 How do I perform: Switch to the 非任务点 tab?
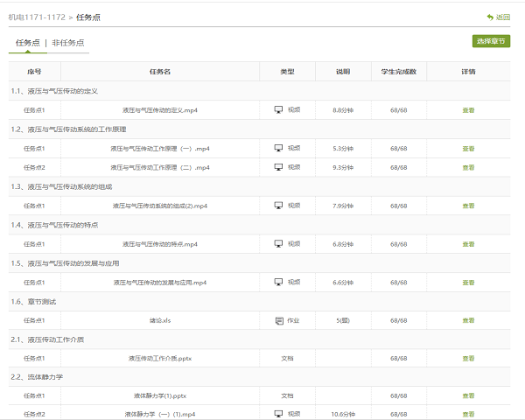(x=68, y=42)
